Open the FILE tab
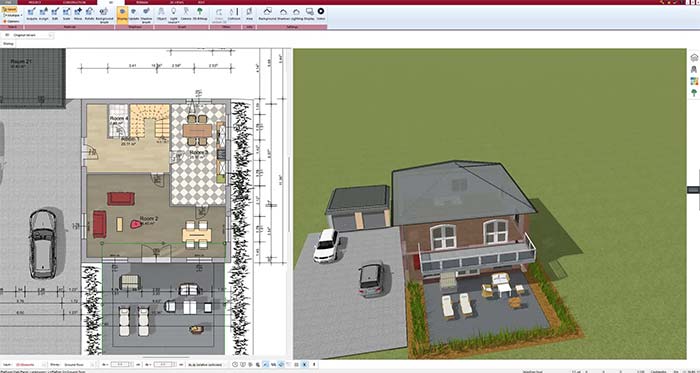 [8, 2]
